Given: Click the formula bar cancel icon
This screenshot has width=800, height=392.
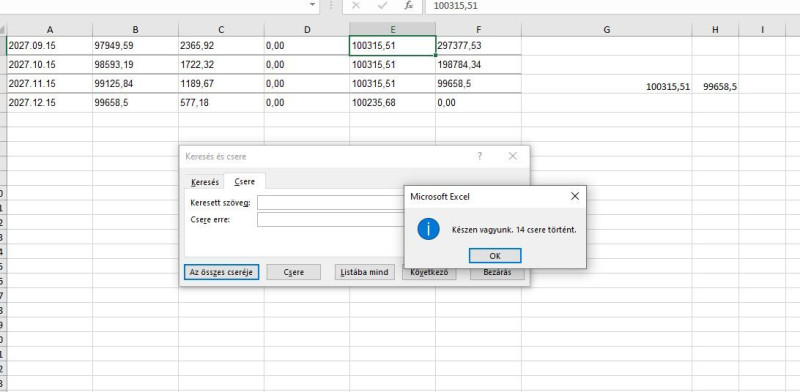Looking at the screenshot, I should pos(356,6).
